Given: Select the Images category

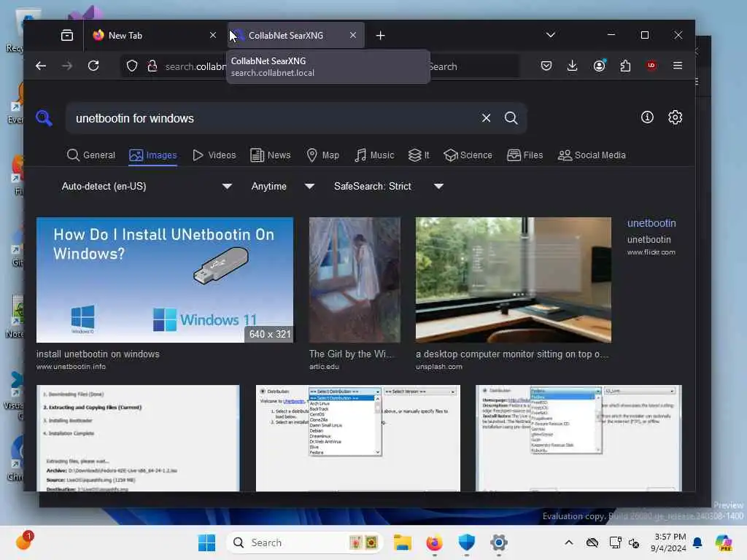Looking at the screenshot, I should 153,155.
